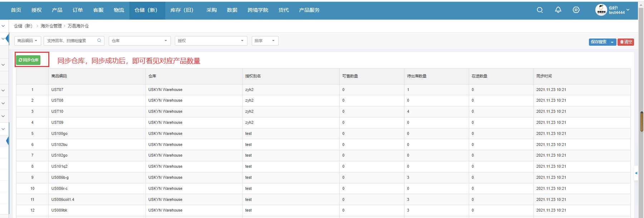Select product code UST07

tap(57, 90)
